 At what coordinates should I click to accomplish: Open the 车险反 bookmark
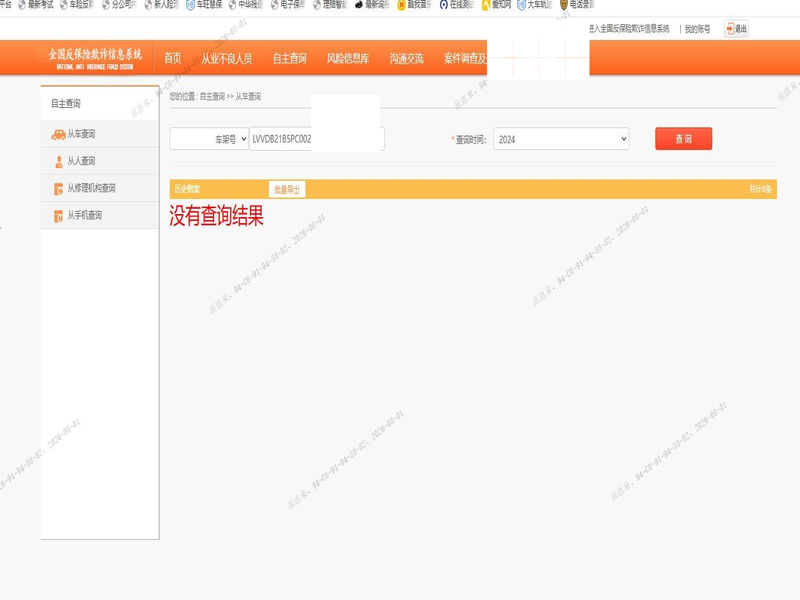pyautogui.click(x=78, y=5)
